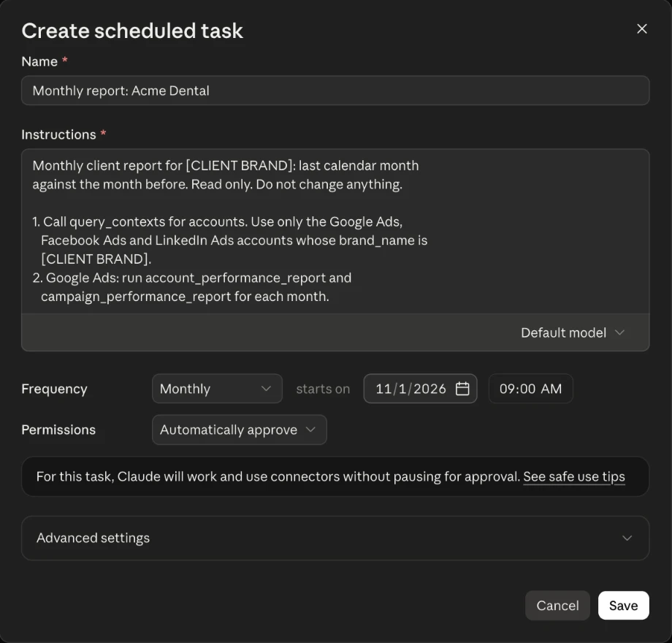Click the 11/1/2026 start date field

click(420, 389)
